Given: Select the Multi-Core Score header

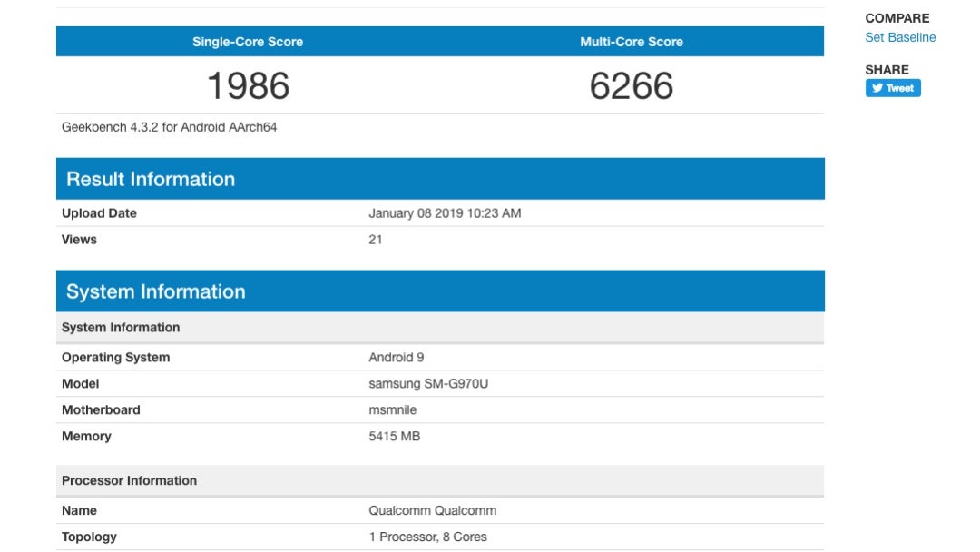Looking at the screenshot, I should point(632,42).
